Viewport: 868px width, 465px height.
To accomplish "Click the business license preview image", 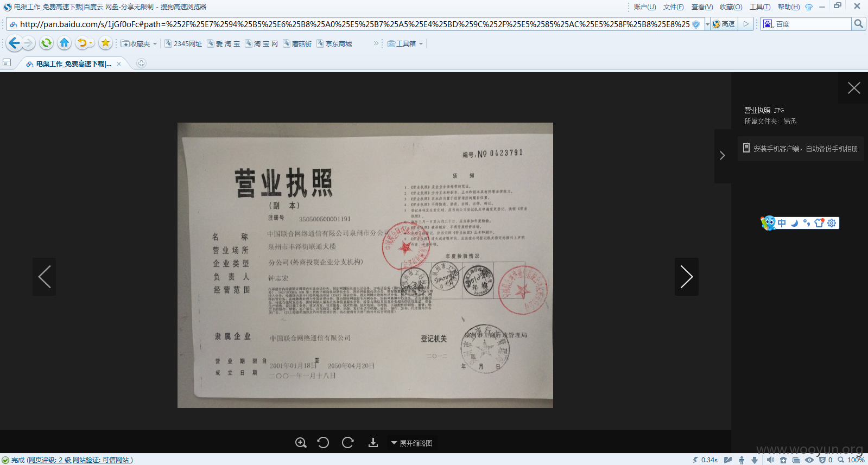I will click(x=365, y=265).
